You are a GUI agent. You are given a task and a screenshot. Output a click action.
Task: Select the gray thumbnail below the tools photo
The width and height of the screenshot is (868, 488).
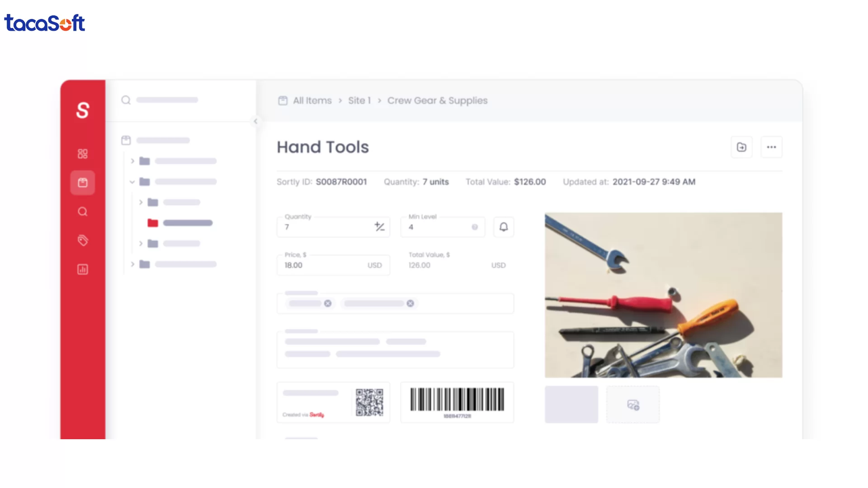(571, 404)
